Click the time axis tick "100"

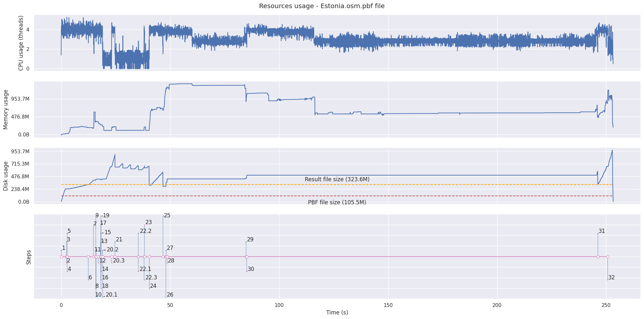(279, 305)
